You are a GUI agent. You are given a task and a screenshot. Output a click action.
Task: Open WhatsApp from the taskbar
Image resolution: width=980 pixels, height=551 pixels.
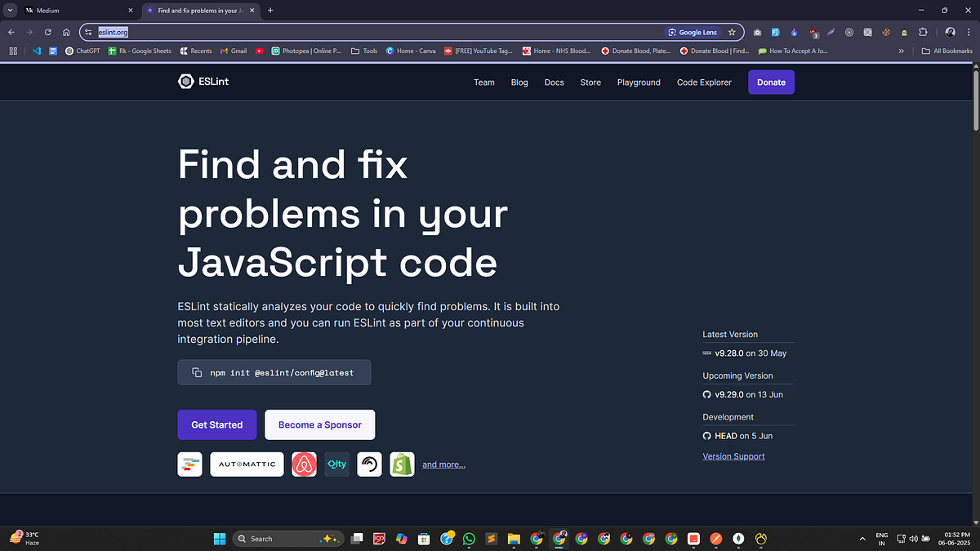pos(469,539)
